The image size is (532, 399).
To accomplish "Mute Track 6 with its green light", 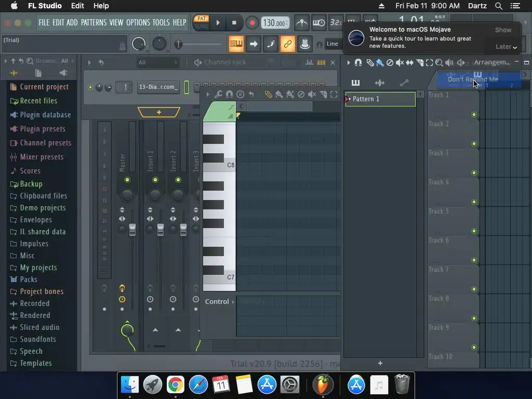I will click(474, 260).
